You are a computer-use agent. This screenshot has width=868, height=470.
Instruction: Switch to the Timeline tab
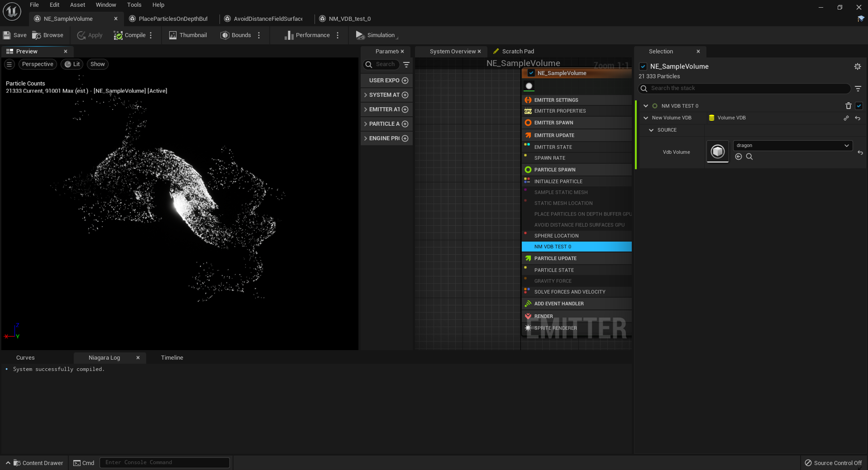172,357
